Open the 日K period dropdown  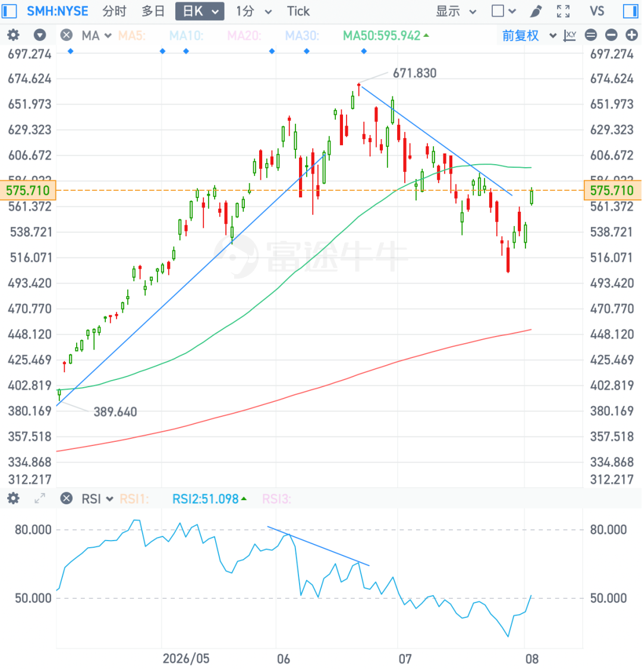[200, 11]
